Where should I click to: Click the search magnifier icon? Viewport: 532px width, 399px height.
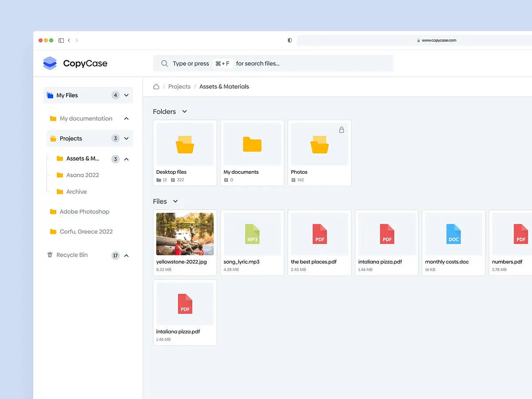pos(164,63)
